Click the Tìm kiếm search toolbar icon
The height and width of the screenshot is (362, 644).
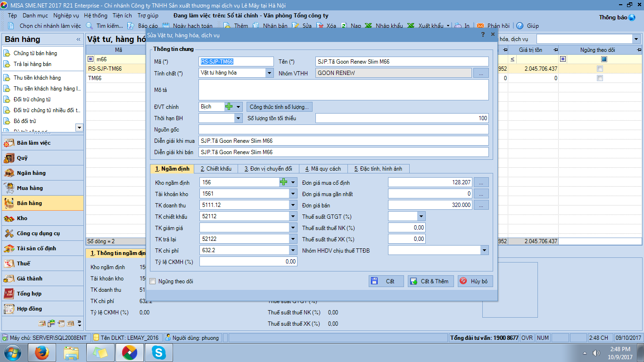tap(90, 26)
